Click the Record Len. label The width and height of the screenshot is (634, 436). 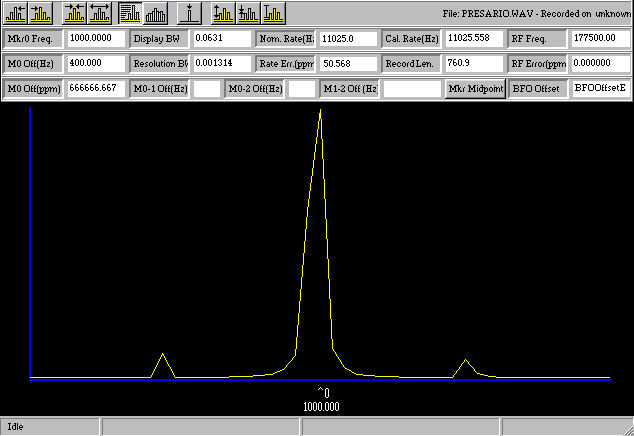click(411, 64)
